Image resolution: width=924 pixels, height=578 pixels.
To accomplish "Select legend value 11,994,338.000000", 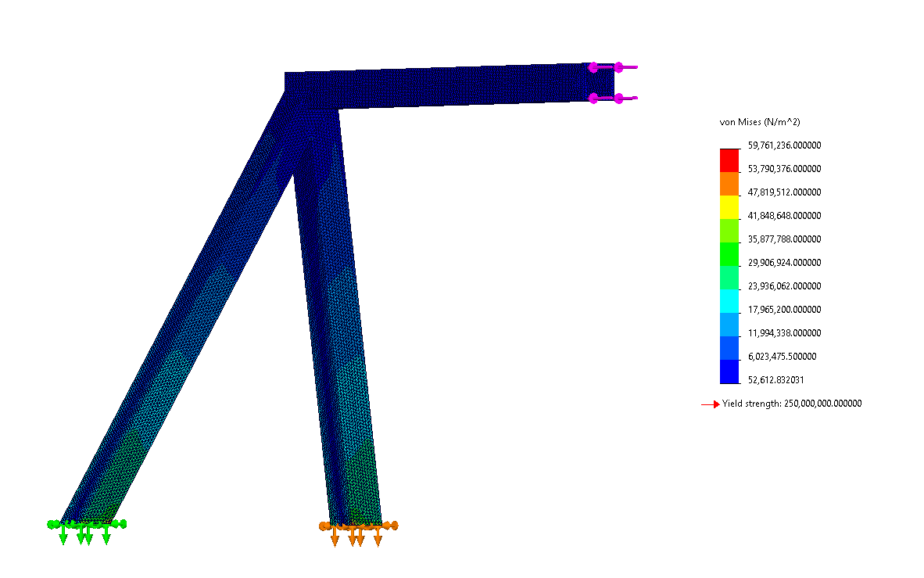I will [x=784, y=333].
